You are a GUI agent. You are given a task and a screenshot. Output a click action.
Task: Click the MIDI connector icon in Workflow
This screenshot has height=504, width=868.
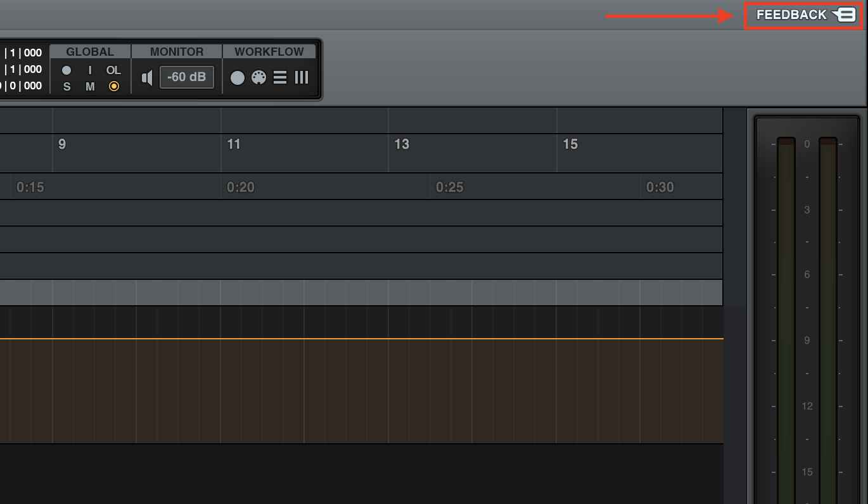pyautogui.click(x=258, y=77)
